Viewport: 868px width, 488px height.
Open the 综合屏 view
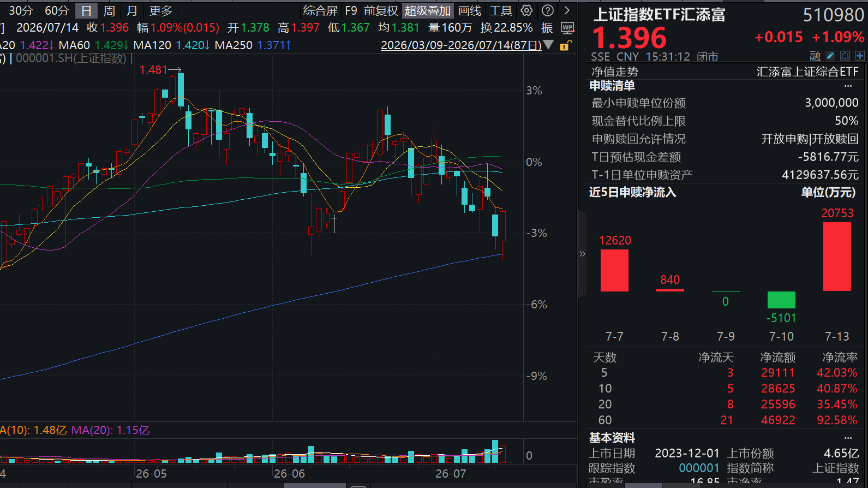320,11
